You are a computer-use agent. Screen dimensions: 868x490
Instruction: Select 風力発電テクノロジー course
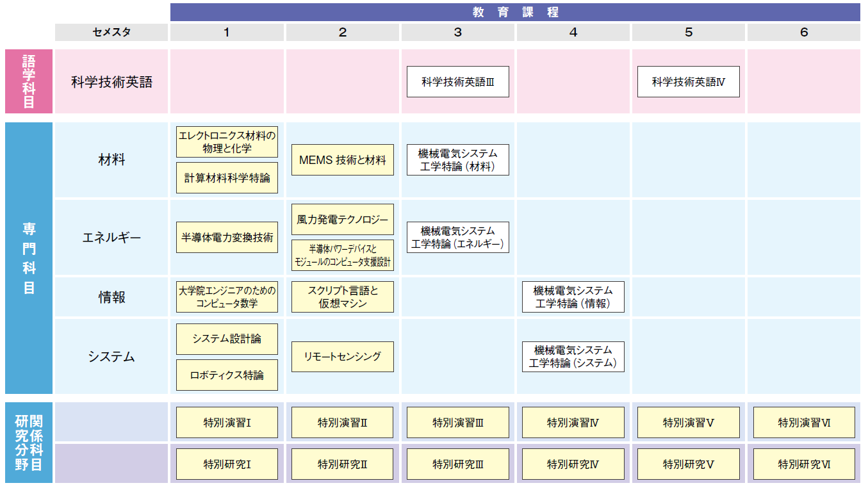coord(343,220)
